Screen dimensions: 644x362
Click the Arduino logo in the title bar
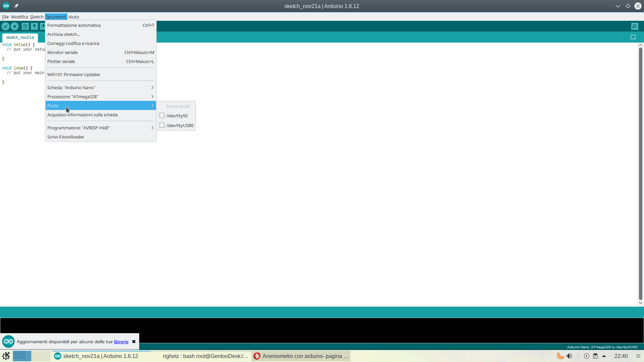(6, 6)
